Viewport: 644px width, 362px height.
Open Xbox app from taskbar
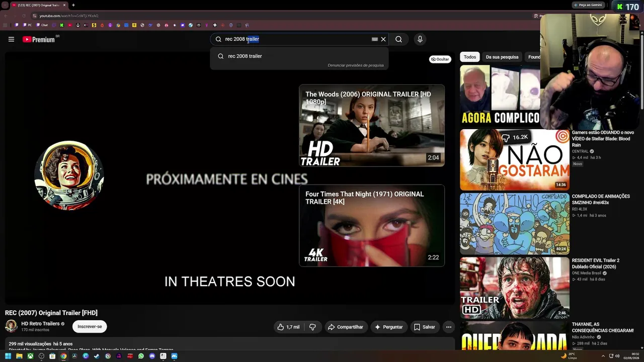(30, 356)
